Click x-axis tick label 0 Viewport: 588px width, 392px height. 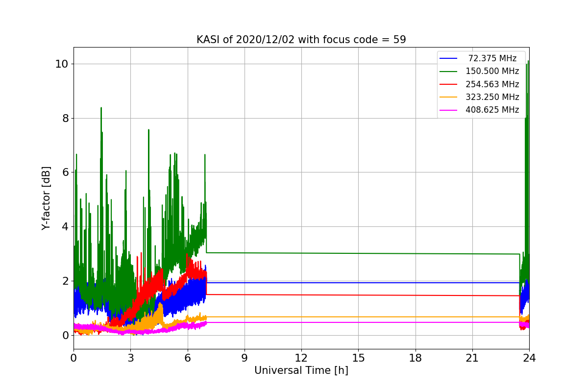pyautogui.click(x=73, y=358)
